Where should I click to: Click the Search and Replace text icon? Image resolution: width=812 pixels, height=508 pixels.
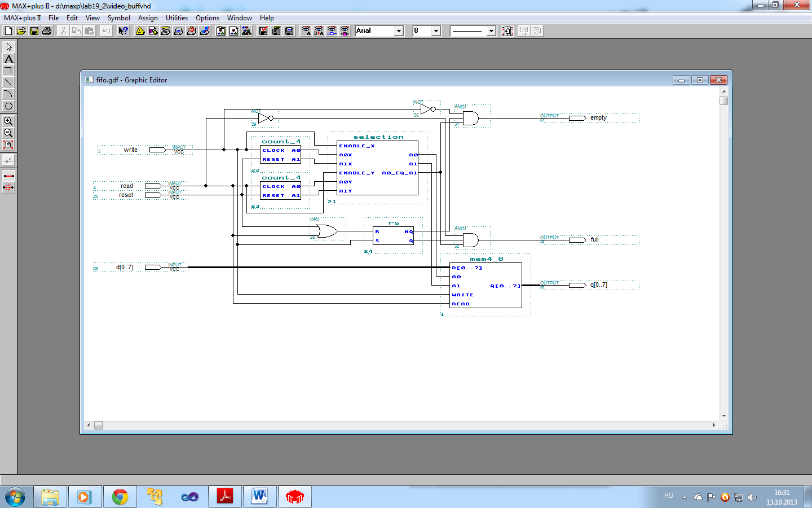[319, 31]
